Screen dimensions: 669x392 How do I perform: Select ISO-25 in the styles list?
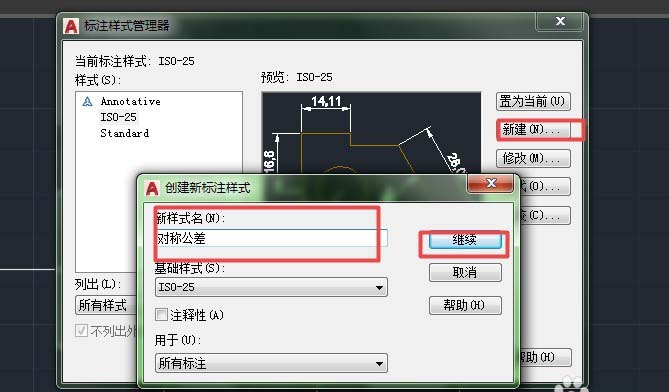tap(119, 117)
